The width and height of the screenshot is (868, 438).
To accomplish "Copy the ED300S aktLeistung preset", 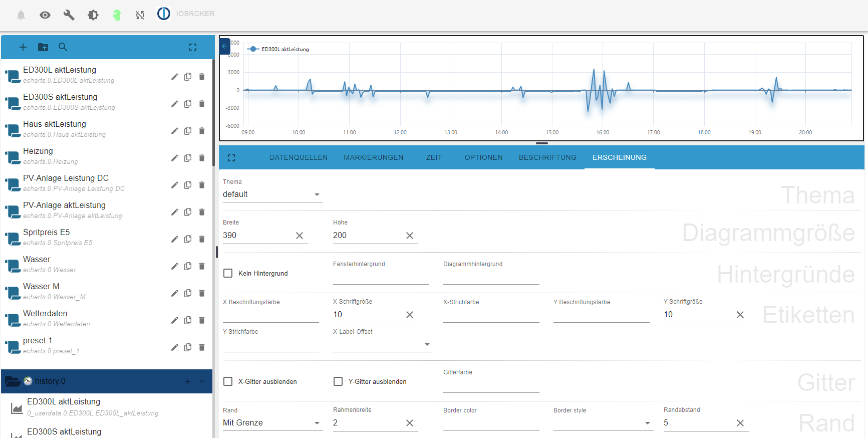I will click(x=188, y=104).
